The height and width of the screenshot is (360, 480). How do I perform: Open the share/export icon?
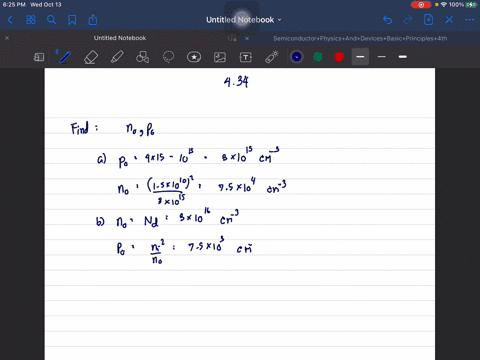(x=93, y=20)
